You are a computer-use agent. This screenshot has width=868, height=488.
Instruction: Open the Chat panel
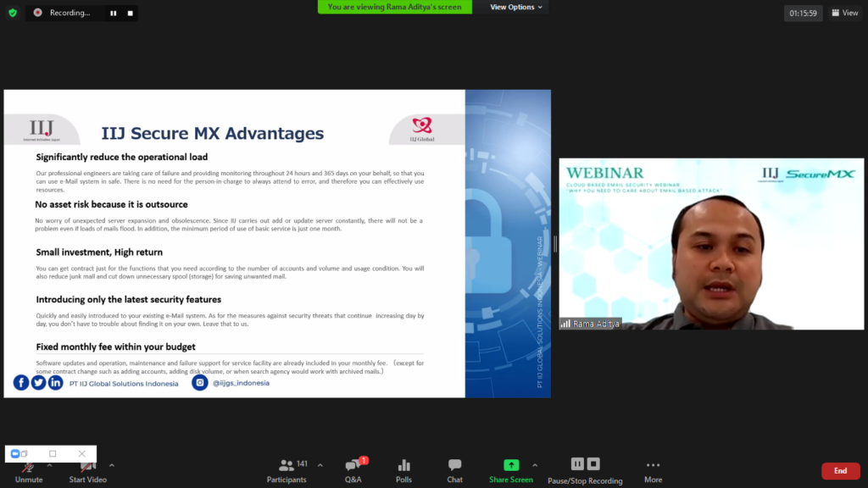pos(455,470)
